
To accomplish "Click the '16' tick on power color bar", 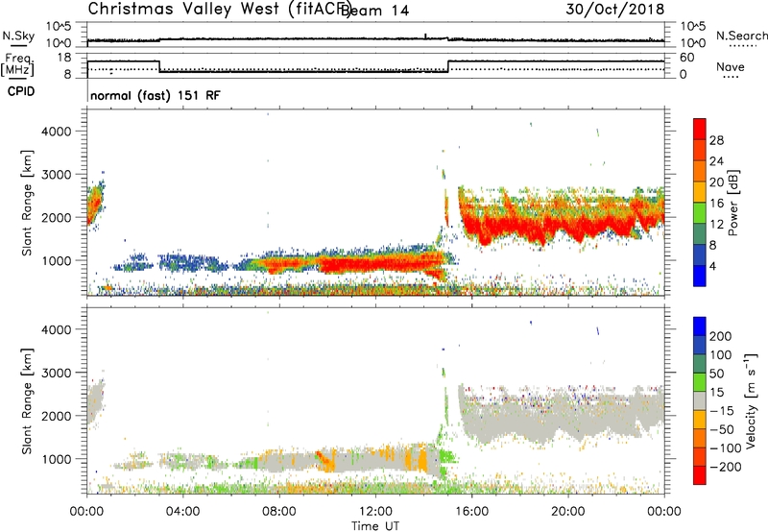I will pos(716,204).
